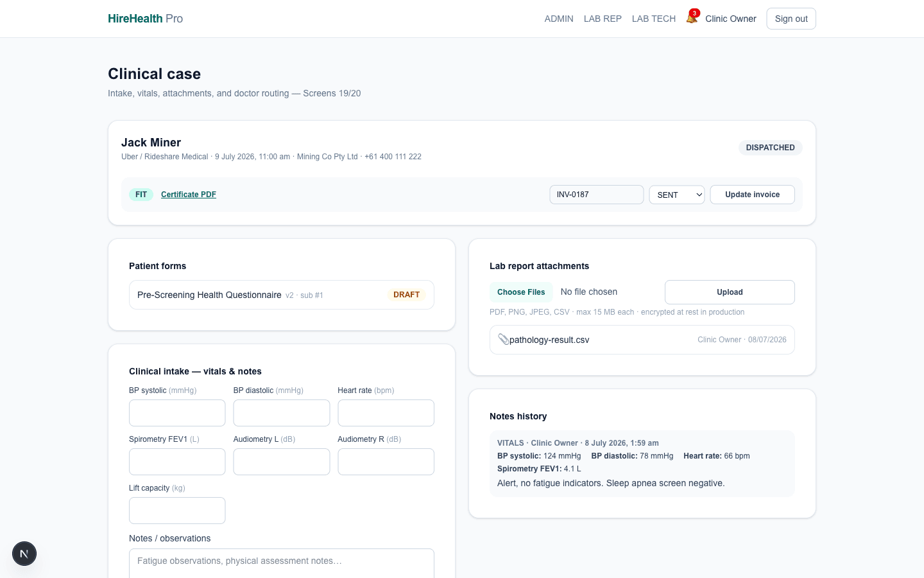Image resolution: width=924 pixels, height=578 pixels.
Task: Open the notifications bell icon
Action: 692,18
